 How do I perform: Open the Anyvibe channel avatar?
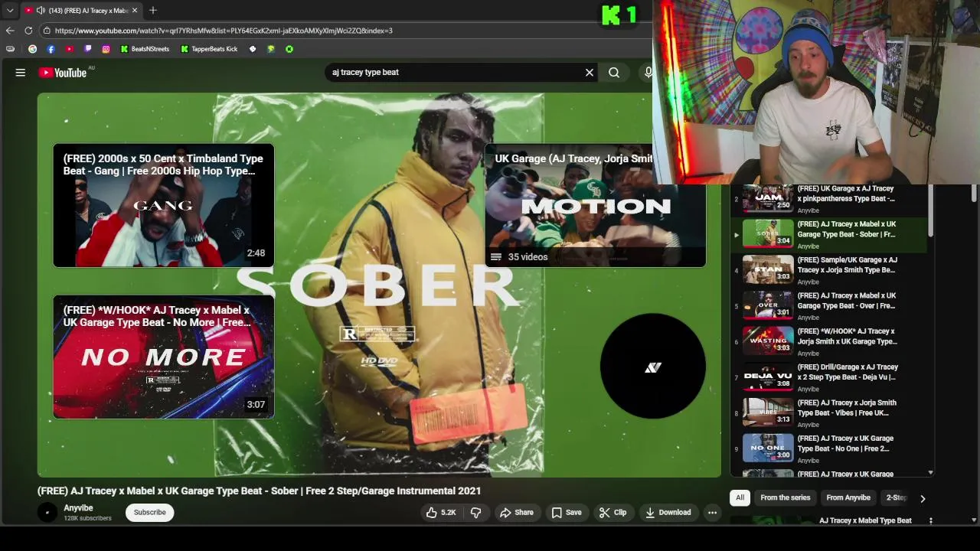(x=47, y=513)
